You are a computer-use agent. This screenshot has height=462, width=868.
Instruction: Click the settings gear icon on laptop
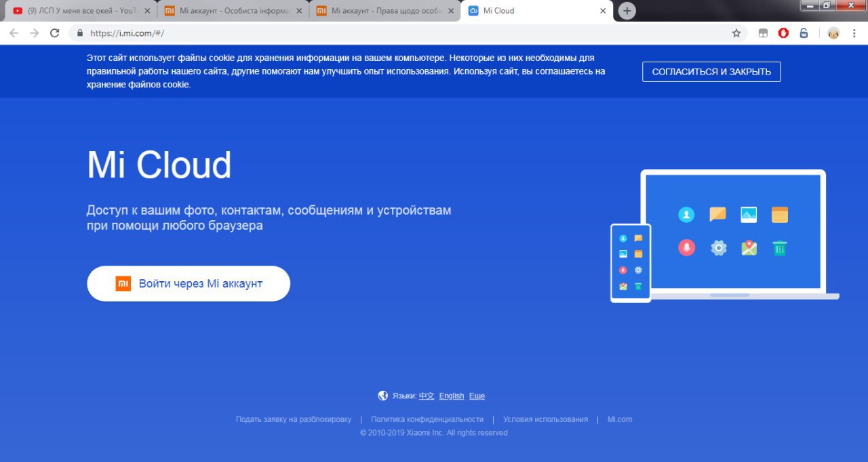pos(718,248)
